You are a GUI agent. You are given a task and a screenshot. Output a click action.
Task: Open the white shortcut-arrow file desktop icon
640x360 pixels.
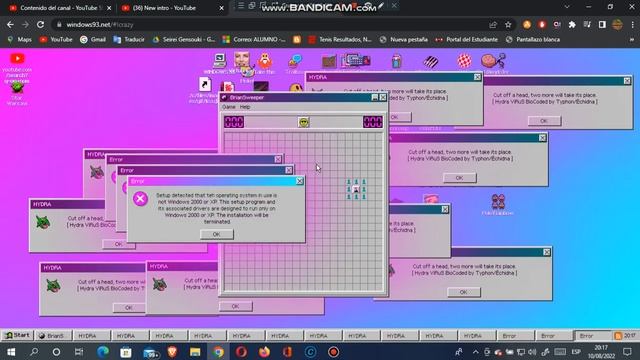click(x=205, y=84)
